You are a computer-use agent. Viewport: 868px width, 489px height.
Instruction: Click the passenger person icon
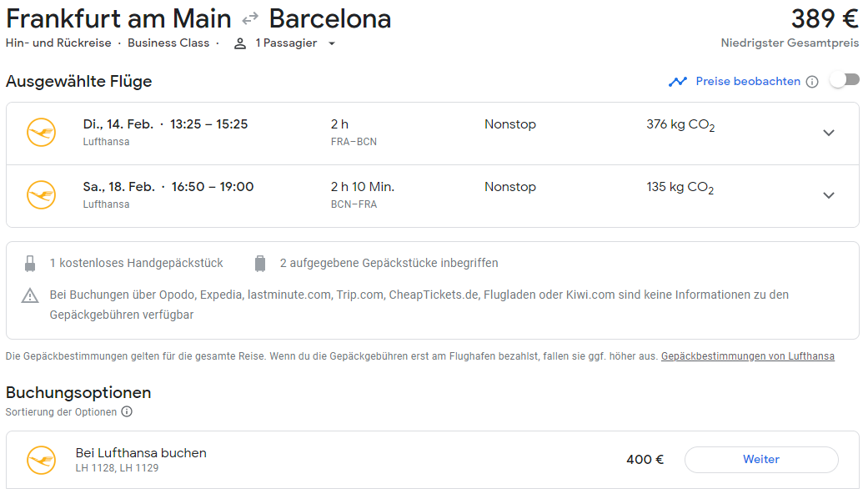click(x=240, y=43)
